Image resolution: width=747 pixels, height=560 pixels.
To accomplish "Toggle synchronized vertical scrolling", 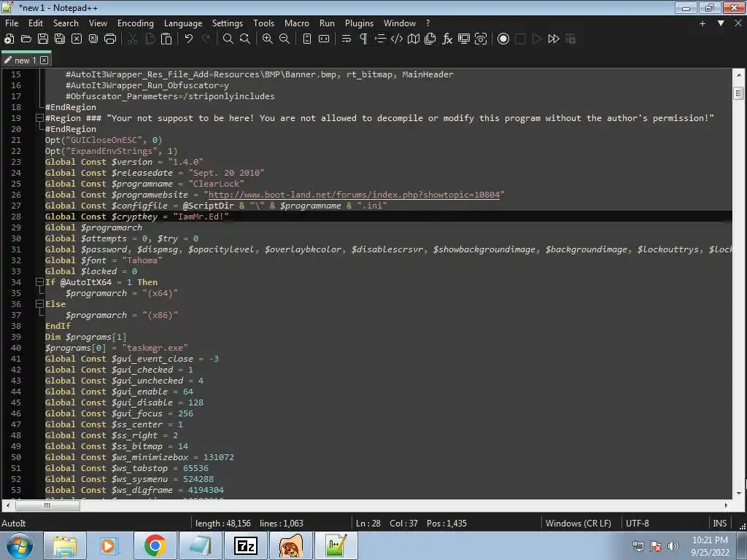I will (x=307, y=39).
